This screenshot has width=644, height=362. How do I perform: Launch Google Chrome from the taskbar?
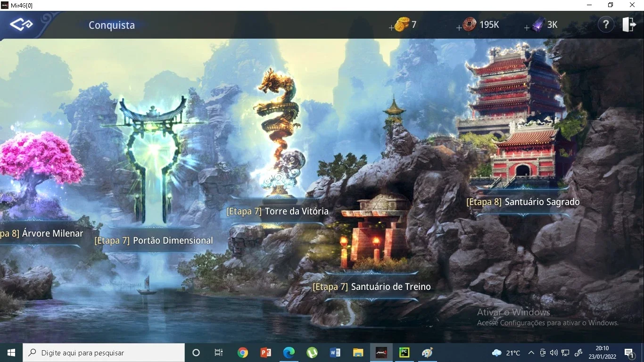pos(243,353)
